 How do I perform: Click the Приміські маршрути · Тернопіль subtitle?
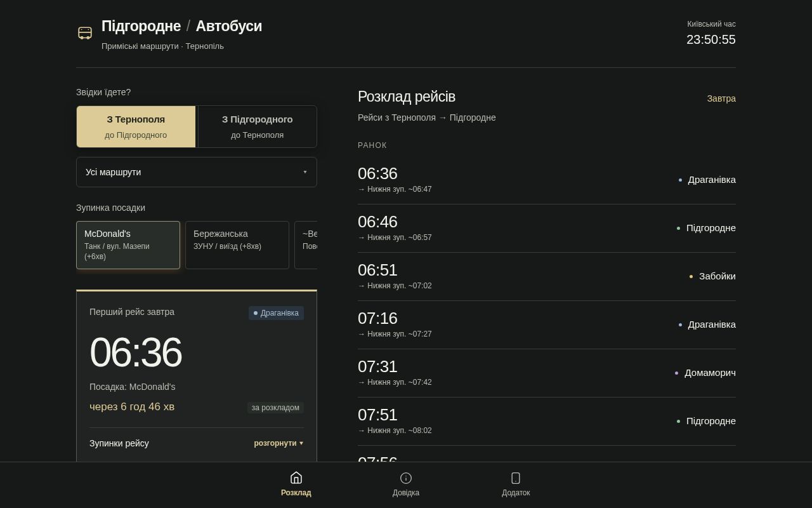point(162,46)
